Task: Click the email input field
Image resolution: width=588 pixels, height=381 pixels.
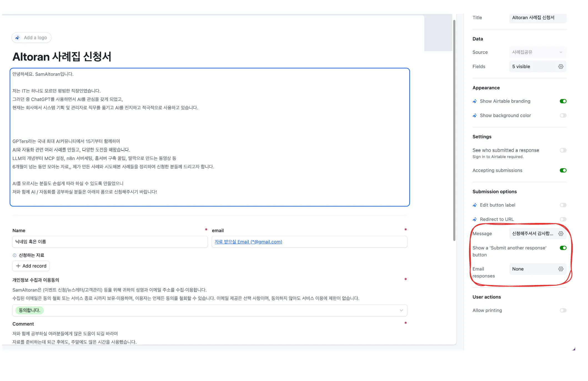Action: 309,242
